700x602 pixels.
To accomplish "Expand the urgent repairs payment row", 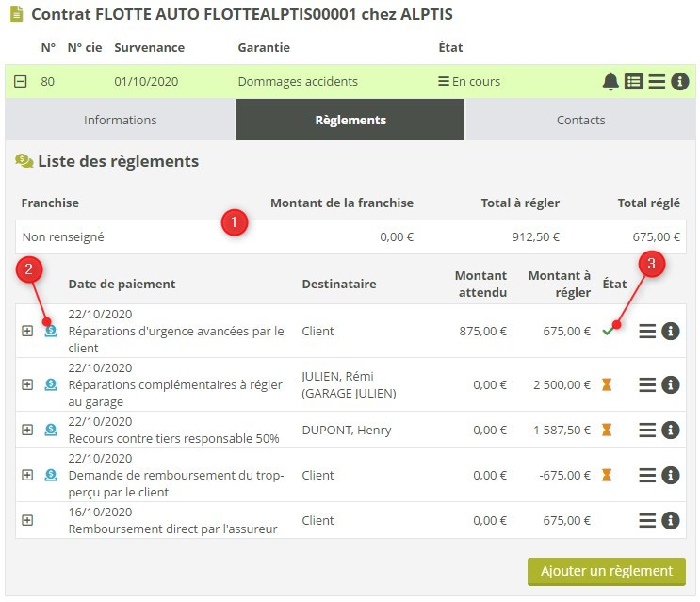I will tap(27, 331).
